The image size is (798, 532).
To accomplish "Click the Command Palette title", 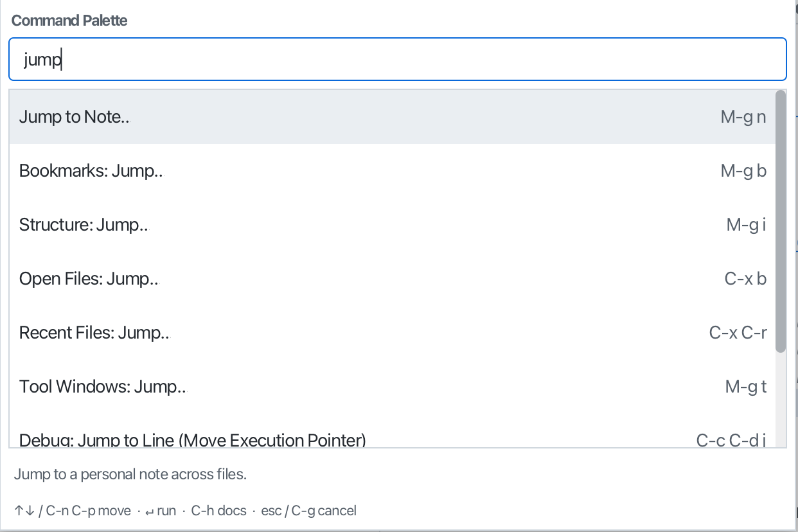I will [69, 21].
